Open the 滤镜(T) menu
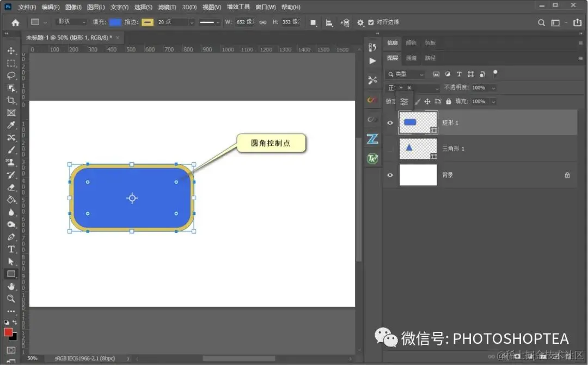This screenshot has height=365, width=588. [167, 7]
